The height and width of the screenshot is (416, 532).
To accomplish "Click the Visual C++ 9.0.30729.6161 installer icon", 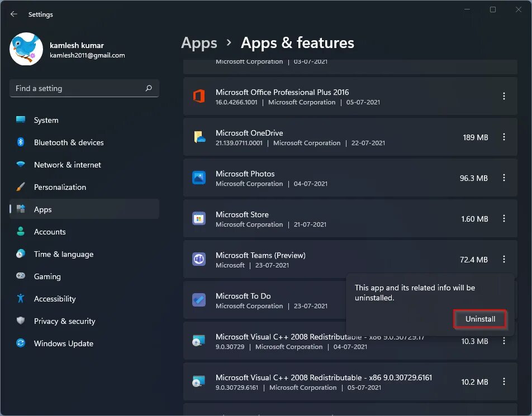I will pyautogui.click(x=199, y=382).
